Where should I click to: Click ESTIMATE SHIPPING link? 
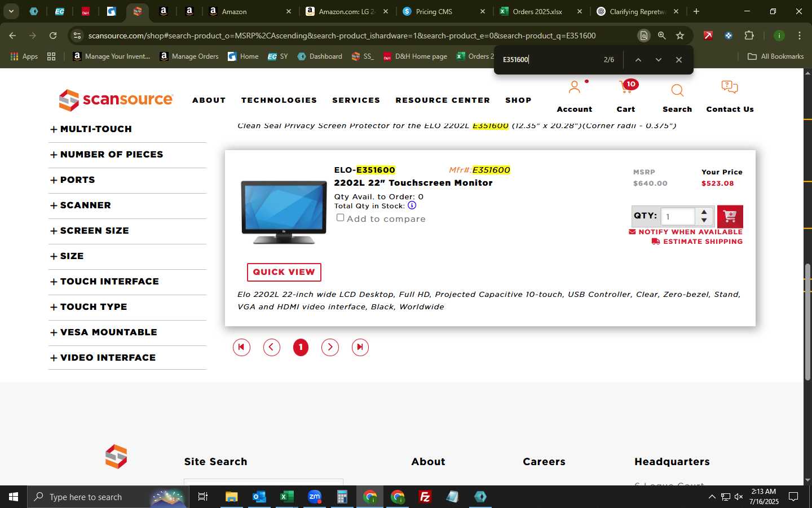tap(697, 242)
